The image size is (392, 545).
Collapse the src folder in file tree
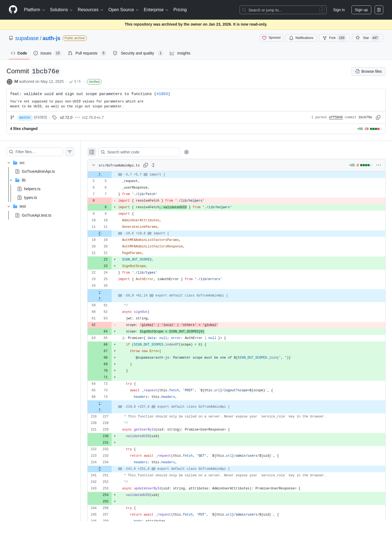[9, 163]
